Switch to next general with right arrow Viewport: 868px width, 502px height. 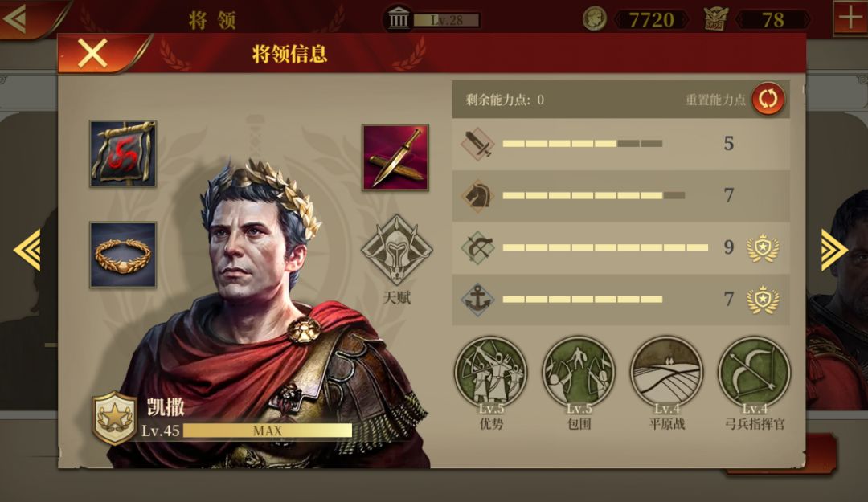click(834, 250)
